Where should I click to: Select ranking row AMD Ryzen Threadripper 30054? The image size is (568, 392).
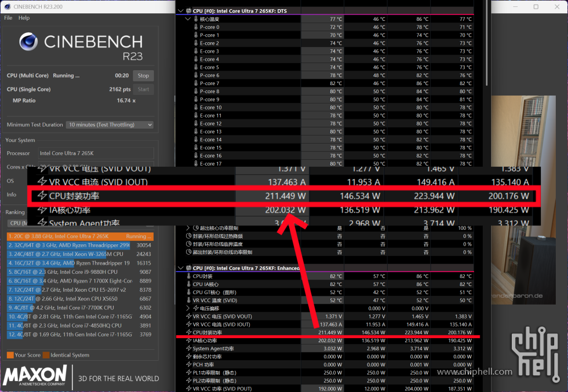80,246
